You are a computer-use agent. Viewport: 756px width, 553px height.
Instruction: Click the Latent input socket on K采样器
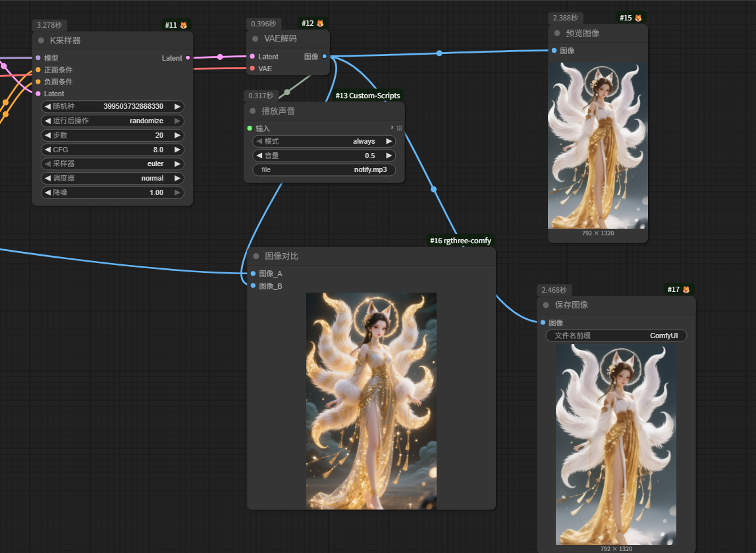[x=38, y=94]
